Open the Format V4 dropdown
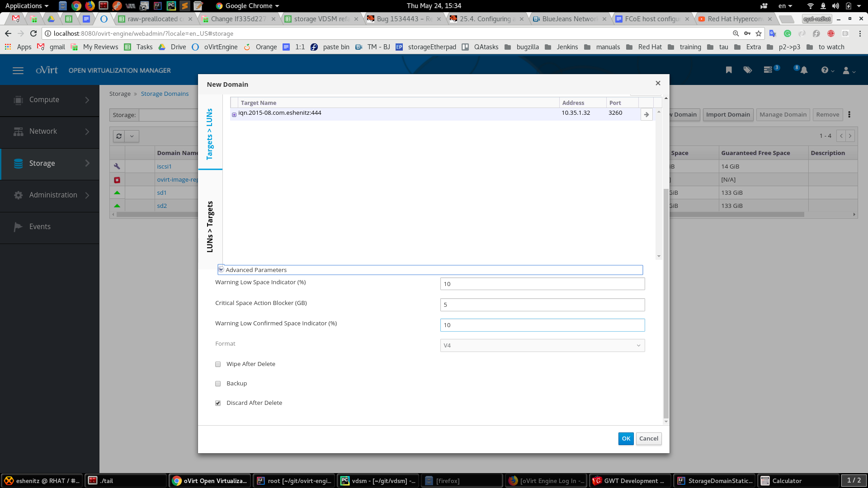Screen dimensions: 868x488 (x=542, y=346)
